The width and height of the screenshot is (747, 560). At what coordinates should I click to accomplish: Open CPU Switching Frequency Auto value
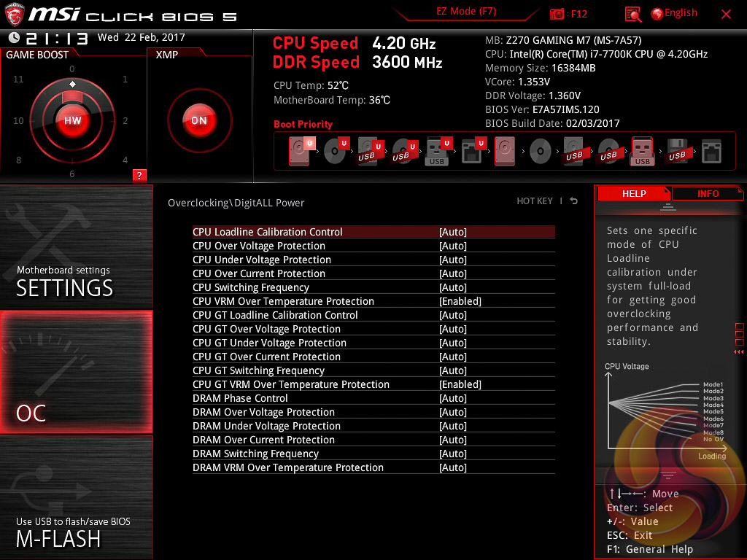point(452,287)
